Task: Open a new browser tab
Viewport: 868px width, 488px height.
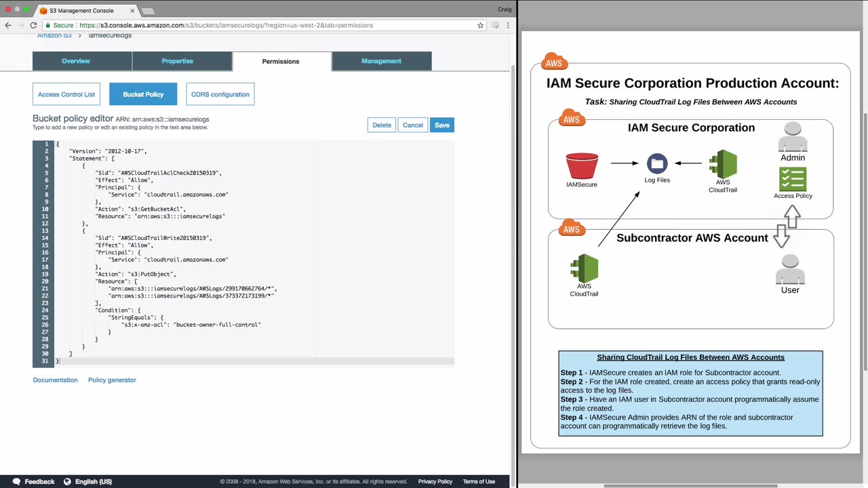Action: coord(147,11)
